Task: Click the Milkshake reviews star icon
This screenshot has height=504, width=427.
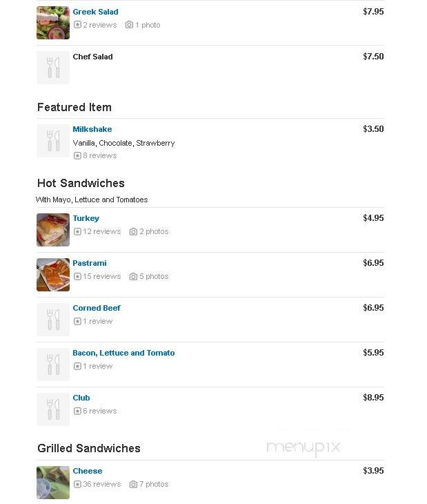Action: 77,155
